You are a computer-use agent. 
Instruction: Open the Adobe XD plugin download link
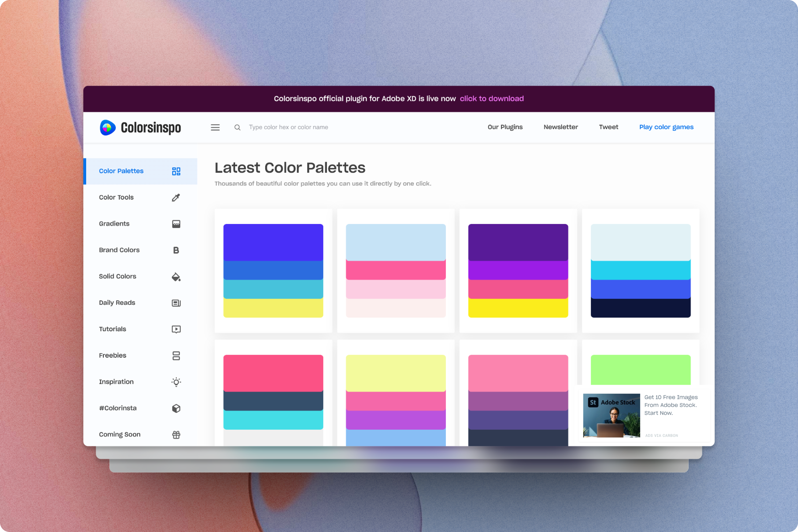point(492,98)
